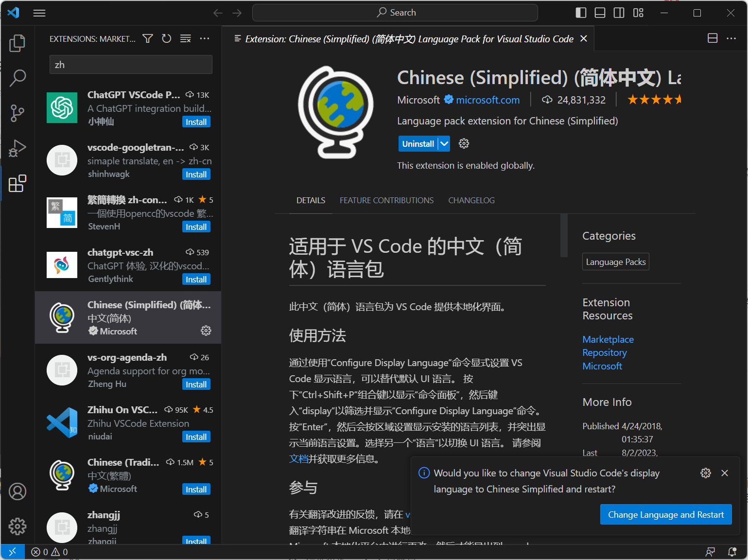Open manage gear for Chinese Simplified list item

point(206,331)
